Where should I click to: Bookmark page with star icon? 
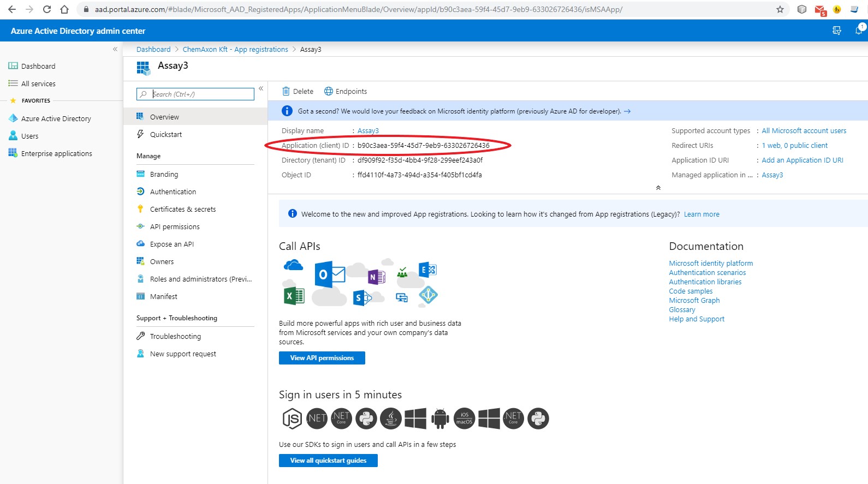pyautogui.click(x=780, y=9)
